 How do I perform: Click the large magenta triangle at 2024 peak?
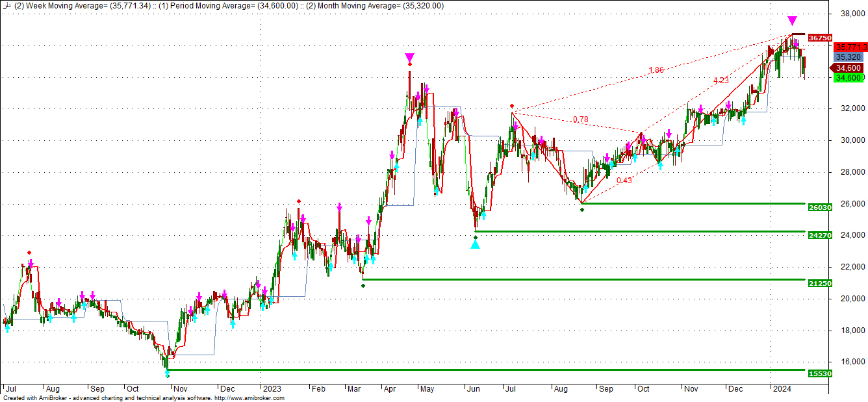(792, 21)
